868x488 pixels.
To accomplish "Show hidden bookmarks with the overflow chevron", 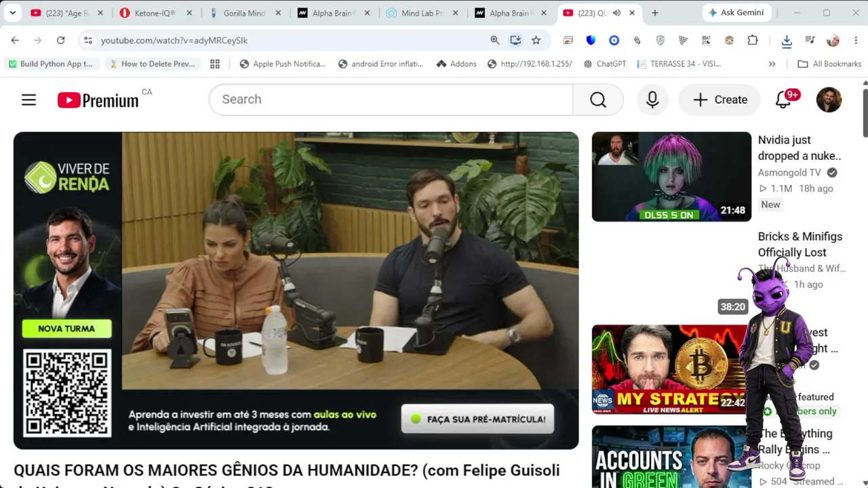I will pos(772,64).
